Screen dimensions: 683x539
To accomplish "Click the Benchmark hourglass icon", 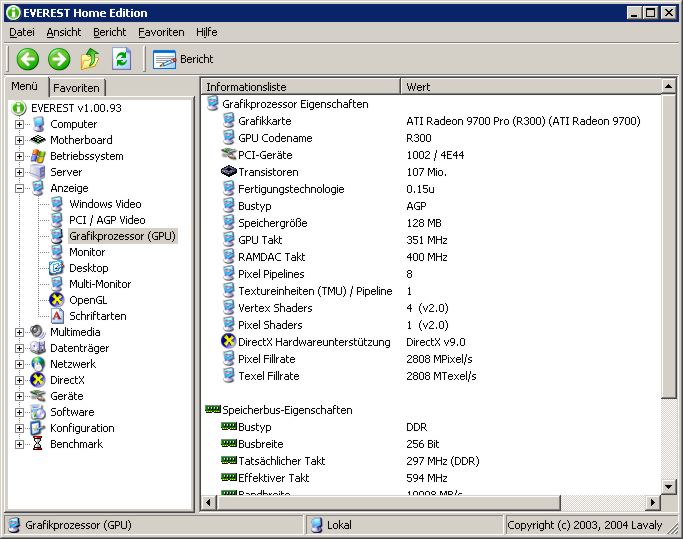I will [x=38, y=444].
